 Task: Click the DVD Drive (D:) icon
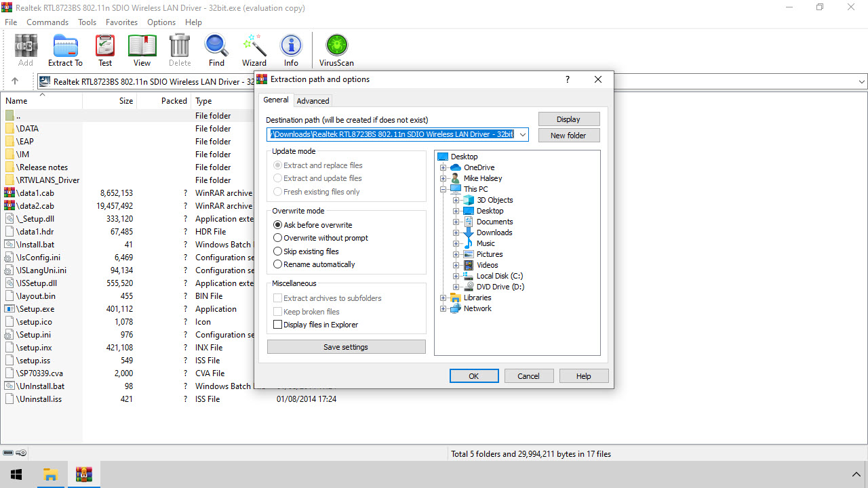(469, 287)
